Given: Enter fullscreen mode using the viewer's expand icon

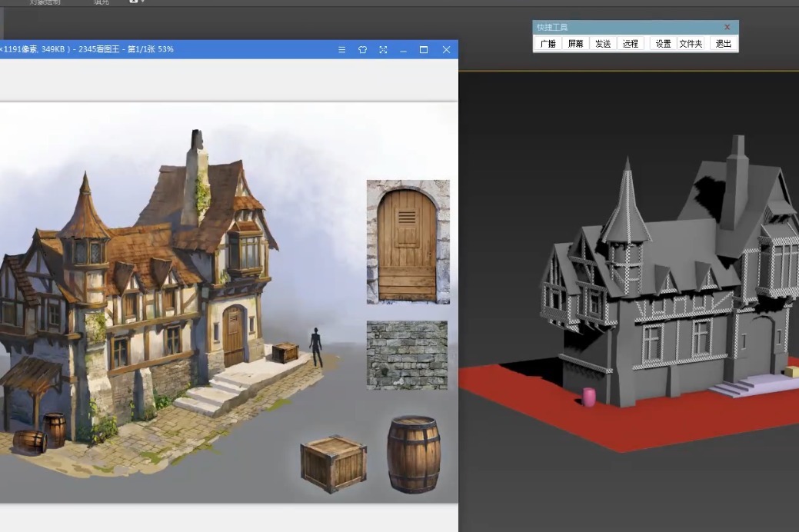Looking at the screenshot, I should coord(383,49).
